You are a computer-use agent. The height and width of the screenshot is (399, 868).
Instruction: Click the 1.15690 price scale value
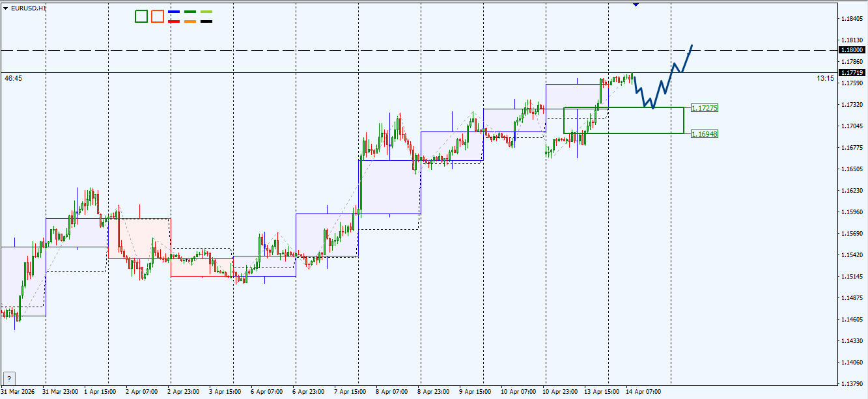pyautogui.click(x=852, y=233)
